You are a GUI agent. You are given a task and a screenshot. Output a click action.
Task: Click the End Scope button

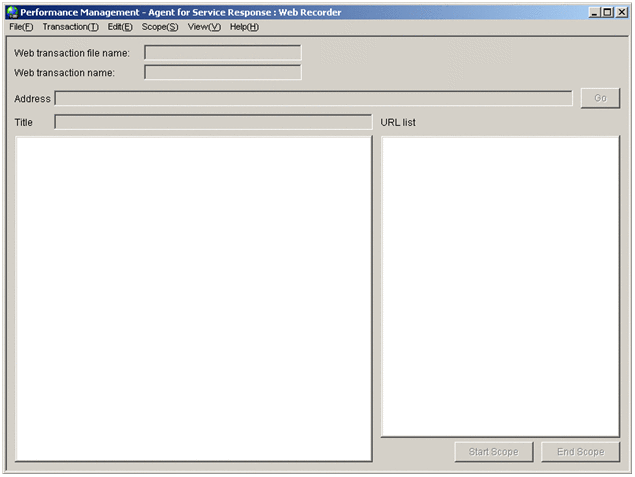point(580,452)
